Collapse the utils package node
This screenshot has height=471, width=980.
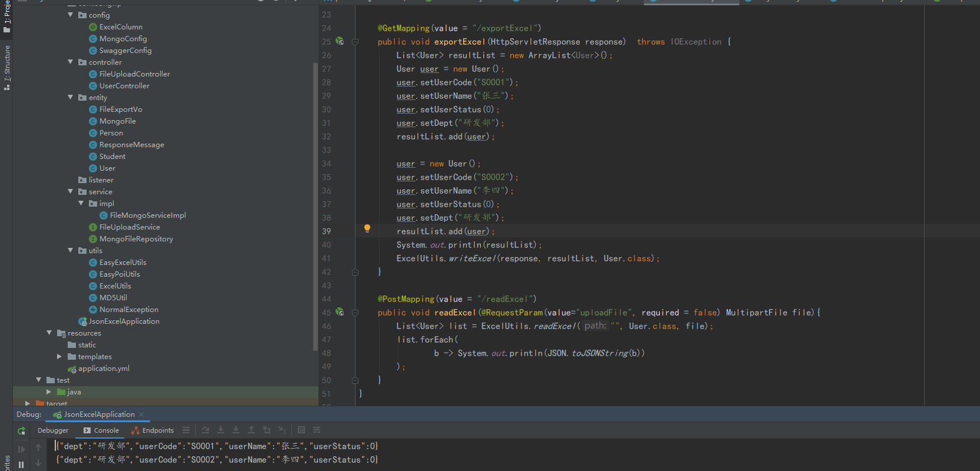pyautogui.click(x=71, y=250)
